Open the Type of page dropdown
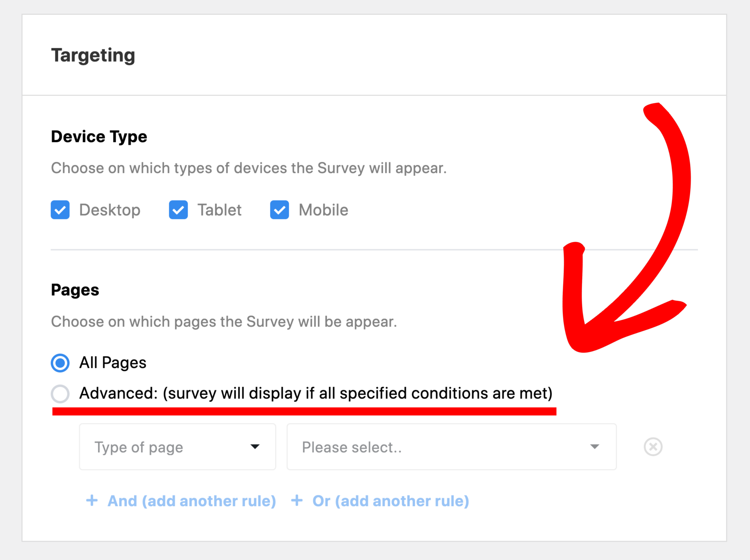Screen dimensions: 750x560 coord(177,447)
